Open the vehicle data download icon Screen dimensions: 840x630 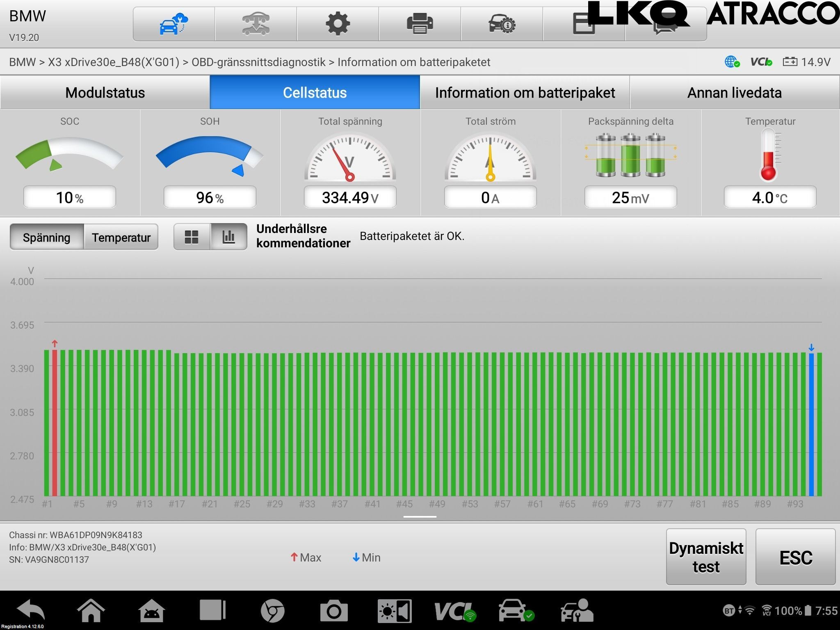(x=256, y=24)
